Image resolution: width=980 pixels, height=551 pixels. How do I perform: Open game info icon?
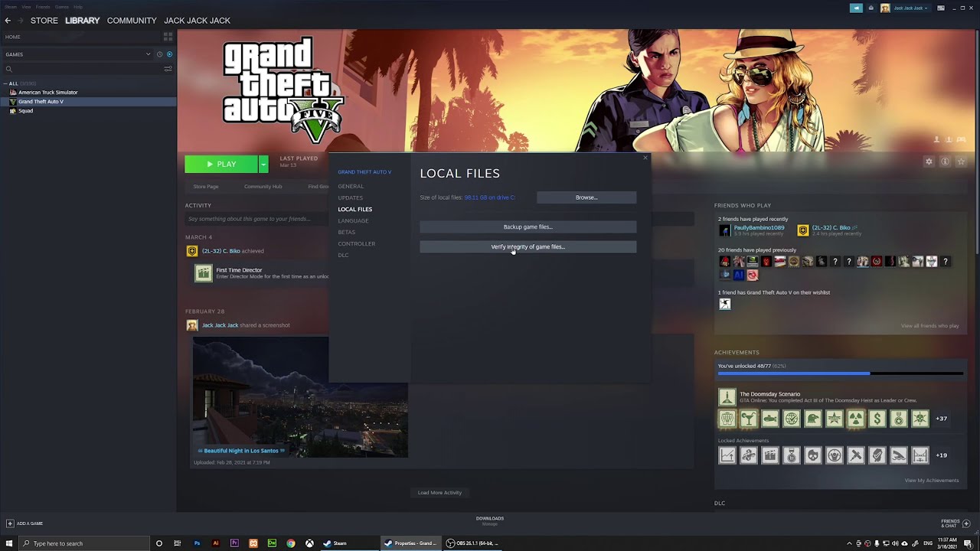pos(945,161)
